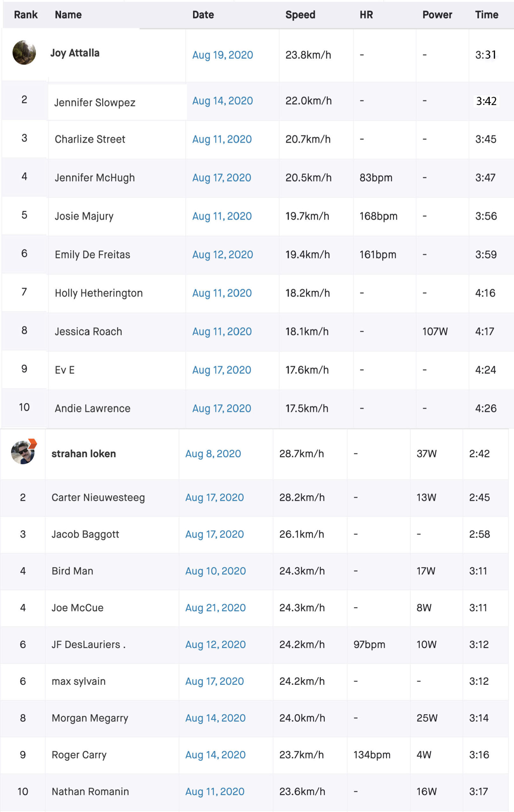The image size is (514, 812).
Task: Open Bird Man's Aug 10, 2020 activity
Action: click(215, 571)
